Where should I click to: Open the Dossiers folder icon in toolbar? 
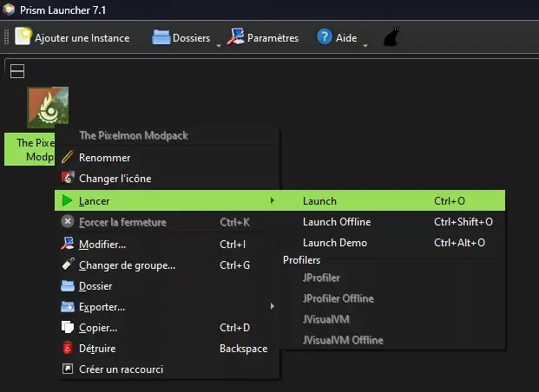(x=161, y=37)
